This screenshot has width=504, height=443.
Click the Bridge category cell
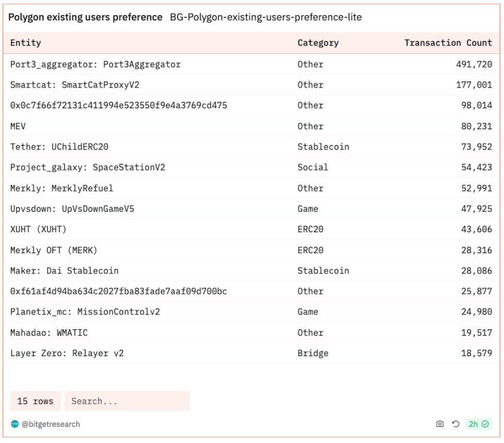pyautogui.click(x=313, y=353)
